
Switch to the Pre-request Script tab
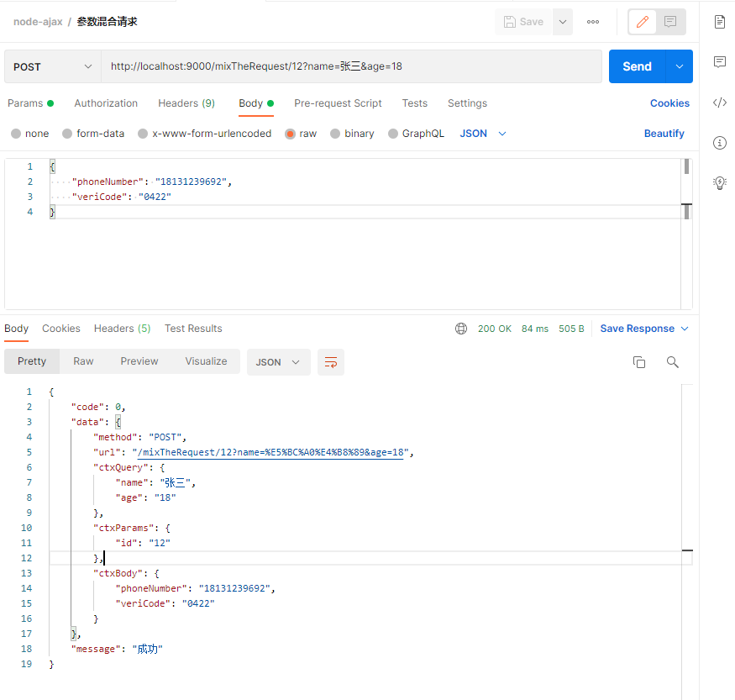pos(338,103)
